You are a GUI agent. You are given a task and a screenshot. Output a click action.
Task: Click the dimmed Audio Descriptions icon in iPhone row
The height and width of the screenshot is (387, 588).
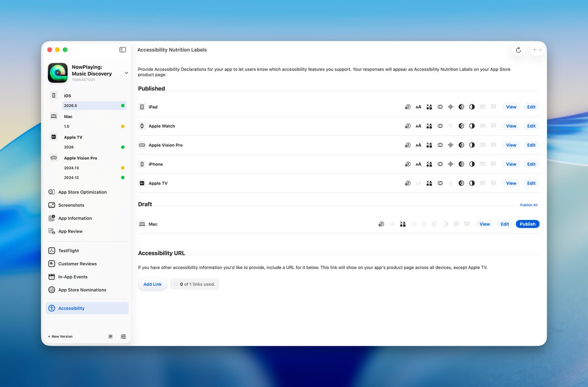click(493, 164)
